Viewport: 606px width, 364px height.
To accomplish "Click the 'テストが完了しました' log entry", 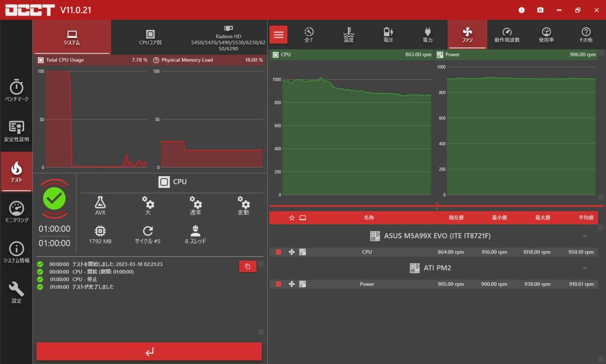I will 92,287.
